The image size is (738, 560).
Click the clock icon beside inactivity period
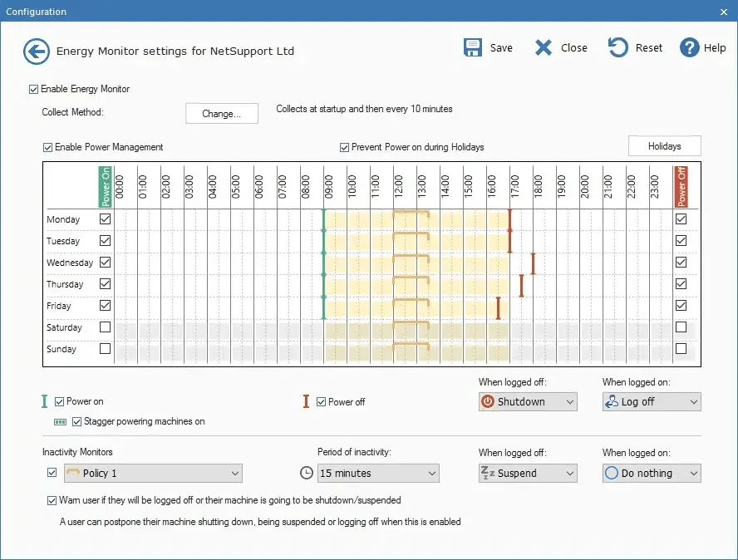[x=307, y=474]
